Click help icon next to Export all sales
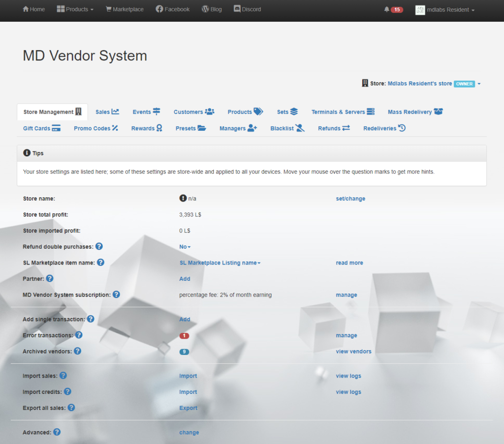The width and height of the screenshot is (504, 444). [x=71, y=408]
